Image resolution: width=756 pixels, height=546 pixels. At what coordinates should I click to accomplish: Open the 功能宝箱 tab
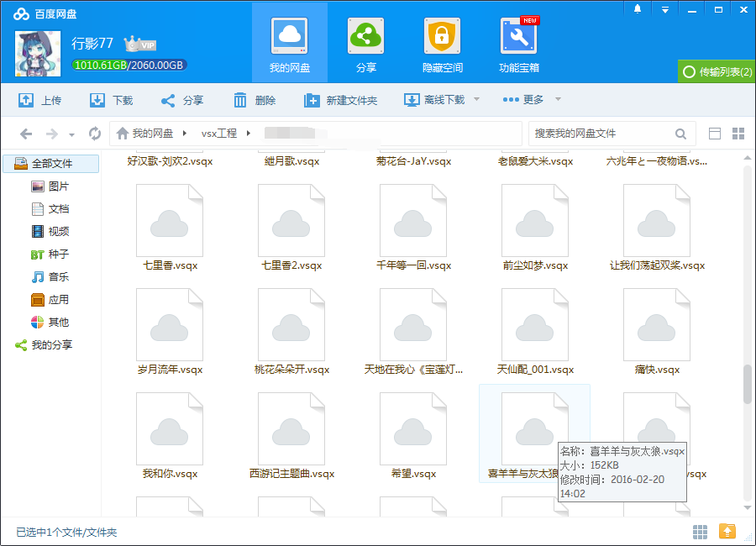tap(519, 44)
